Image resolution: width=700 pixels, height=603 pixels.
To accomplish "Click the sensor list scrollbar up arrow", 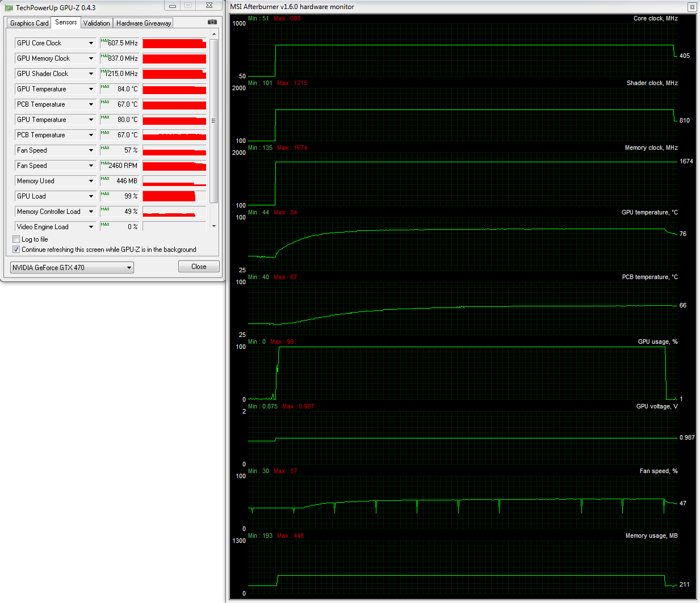I will [x=214, y=35].
